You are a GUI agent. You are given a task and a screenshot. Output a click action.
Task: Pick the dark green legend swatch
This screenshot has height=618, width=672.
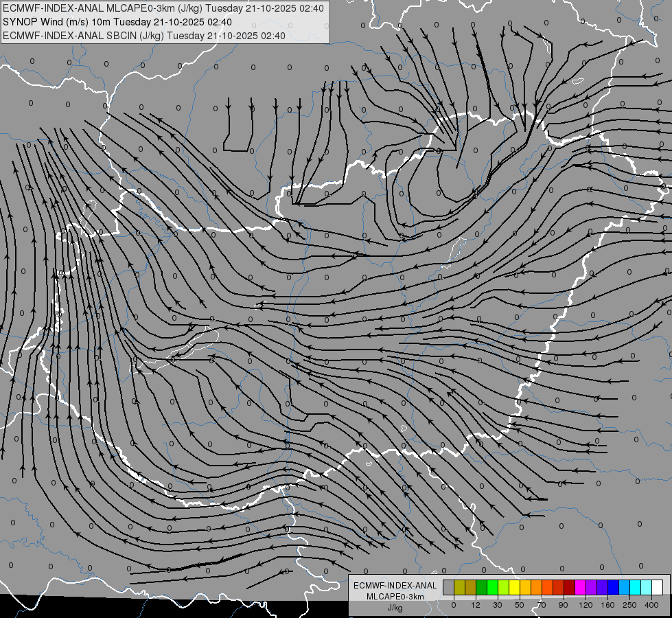point(482,587)
